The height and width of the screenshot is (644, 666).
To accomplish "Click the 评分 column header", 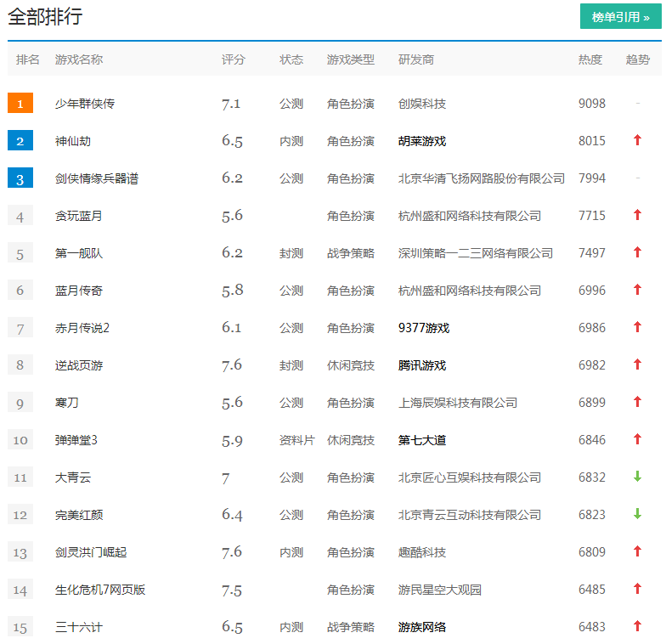I will (233, 59).
